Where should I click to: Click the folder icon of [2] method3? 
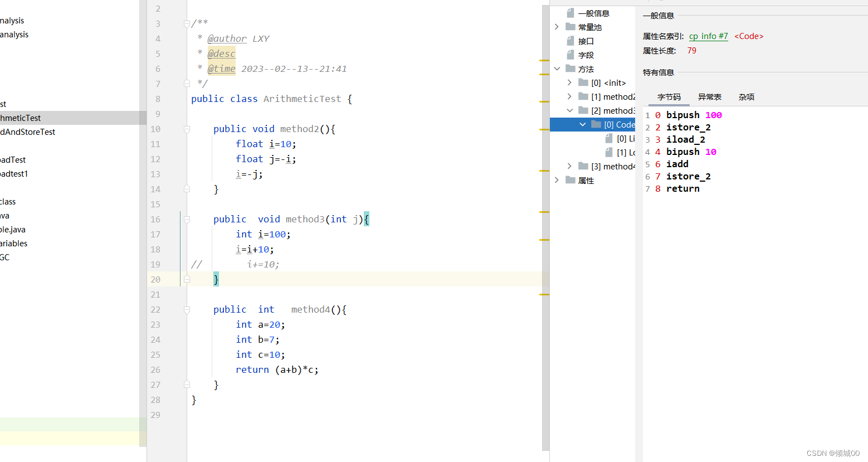tap(583, 110)
